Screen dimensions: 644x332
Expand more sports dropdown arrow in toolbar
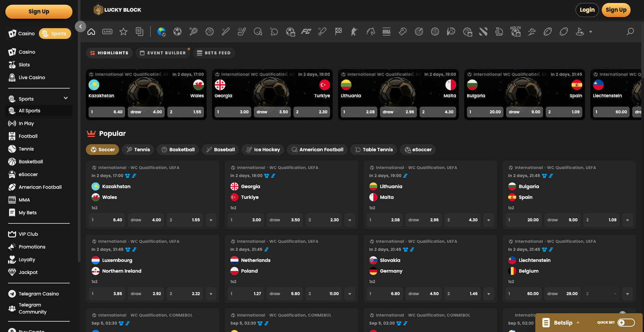[591, 32]
